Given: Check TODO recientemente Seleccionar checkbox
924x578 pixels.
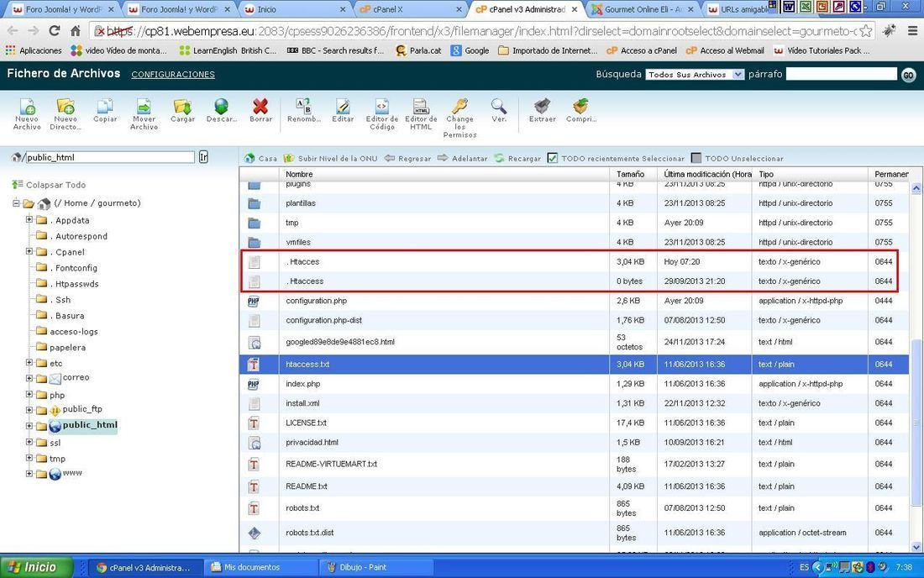Looking at the screenshot, I should click(552, 158).
